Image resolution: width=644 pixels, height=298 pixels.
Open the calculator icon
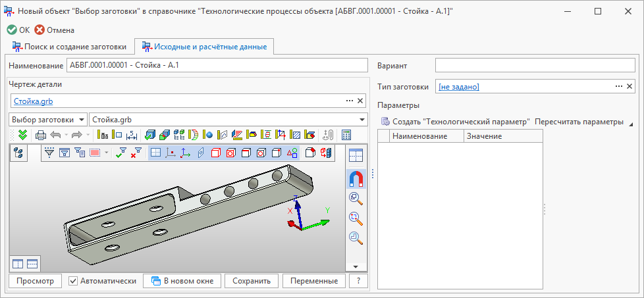tap(346, 134)
